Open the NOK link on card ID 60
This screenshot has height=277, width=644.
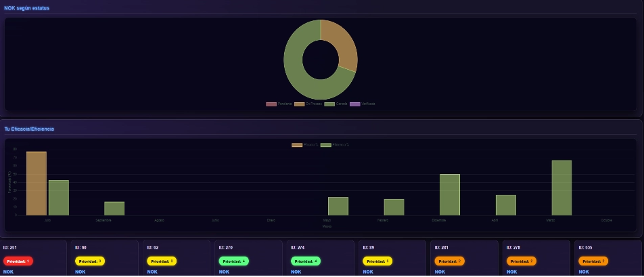tap(80, 272)
